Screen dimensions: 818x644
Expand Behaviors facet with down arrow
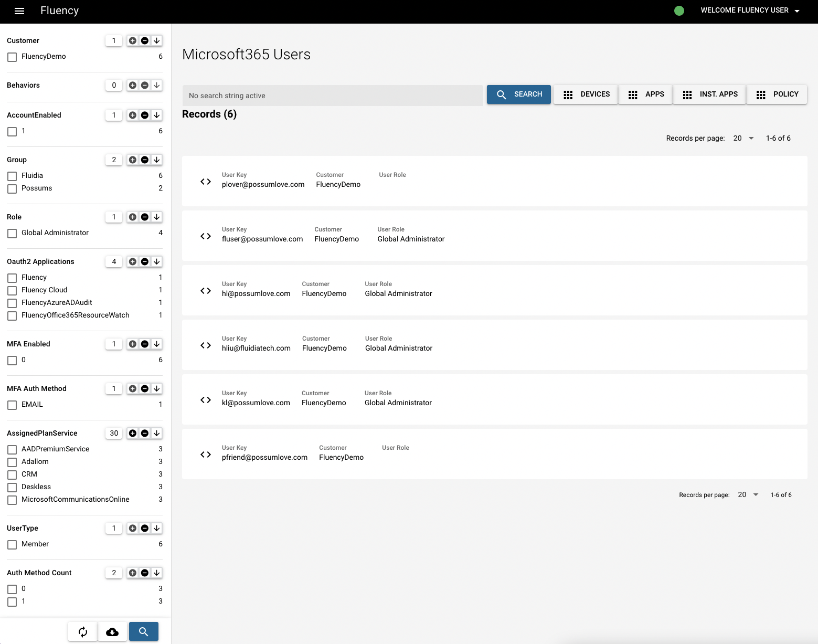156,85
